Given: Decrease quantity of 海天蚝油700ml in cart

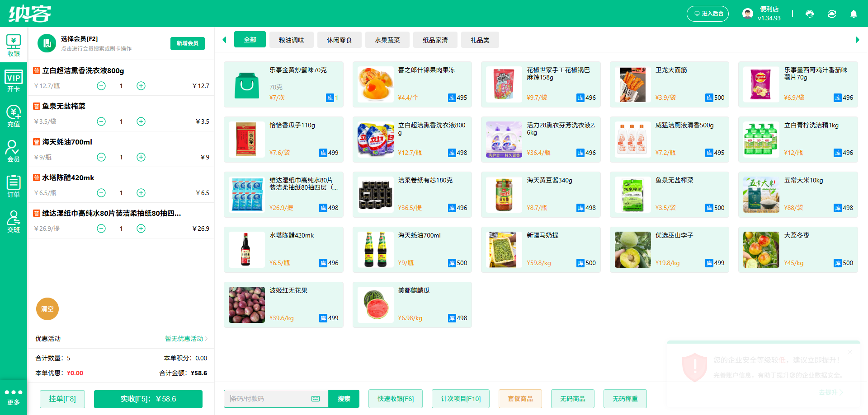Looking at the screenshot, I should [101, 157].
